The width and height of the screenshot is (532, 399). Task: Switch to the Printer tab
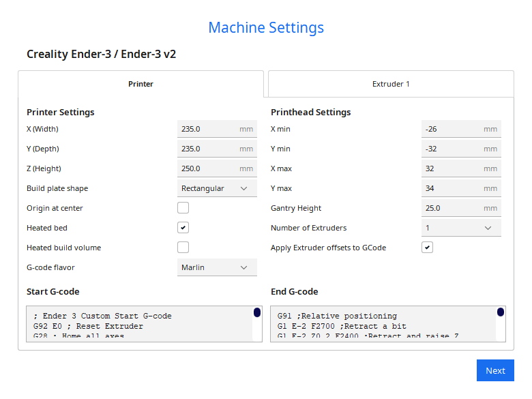coord(141,84)
